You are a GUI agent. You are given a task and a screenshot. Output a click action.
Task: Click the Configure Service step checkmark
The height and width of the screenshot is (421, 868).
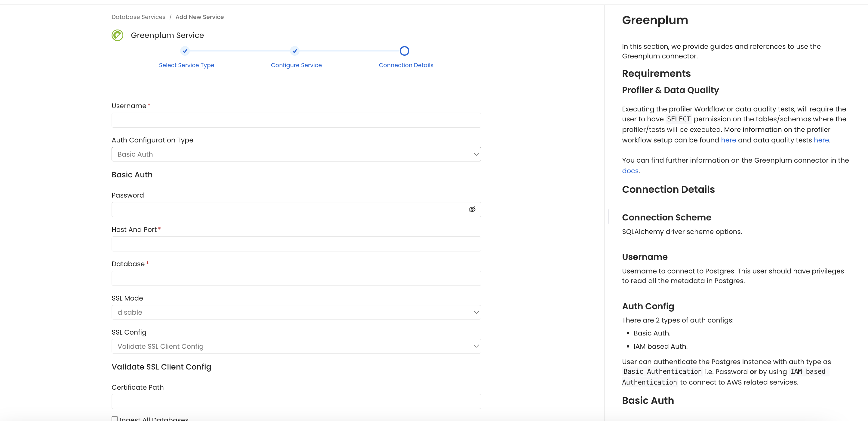click(x=294, y=51)
